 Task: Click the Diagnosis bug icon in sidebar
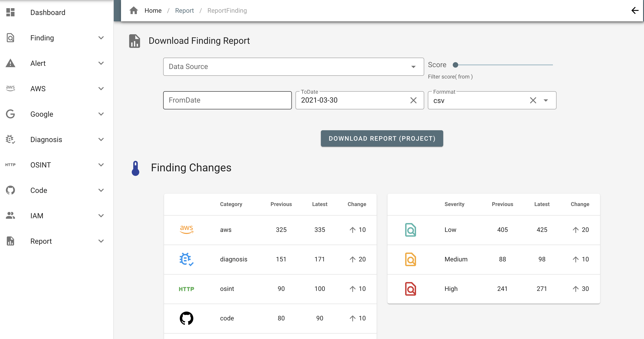click(x=10, y=139)
